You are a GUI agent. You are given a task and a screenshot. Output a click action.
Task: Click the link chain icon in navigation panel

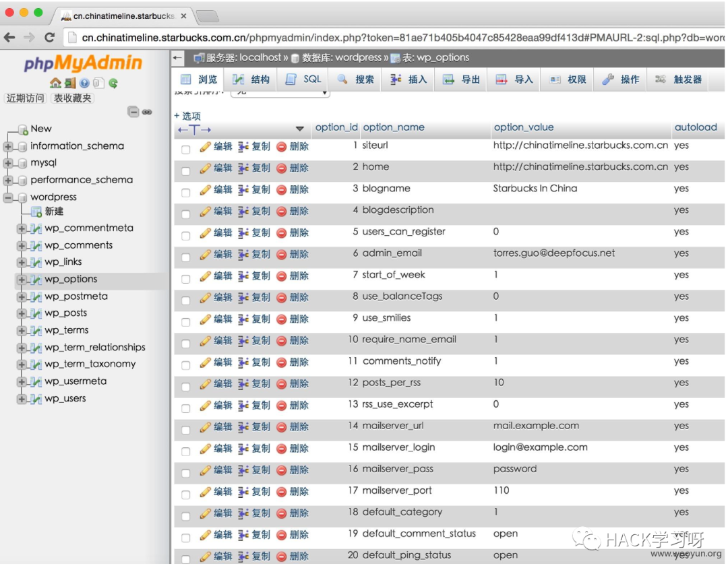pyautogui.click(x=147, y=112)
